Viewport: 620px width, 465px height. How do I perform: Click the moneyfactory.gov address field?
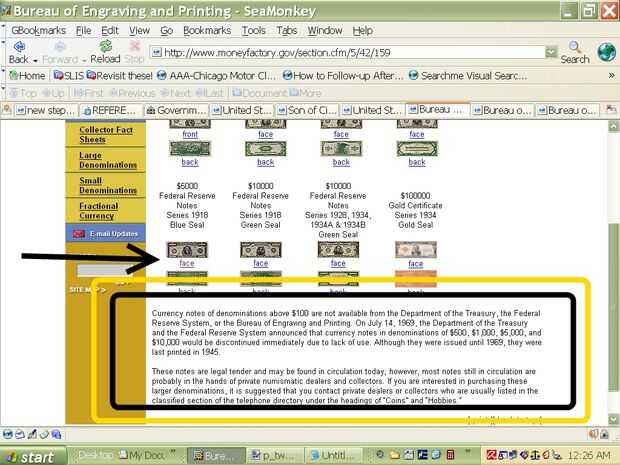point(348,52)
